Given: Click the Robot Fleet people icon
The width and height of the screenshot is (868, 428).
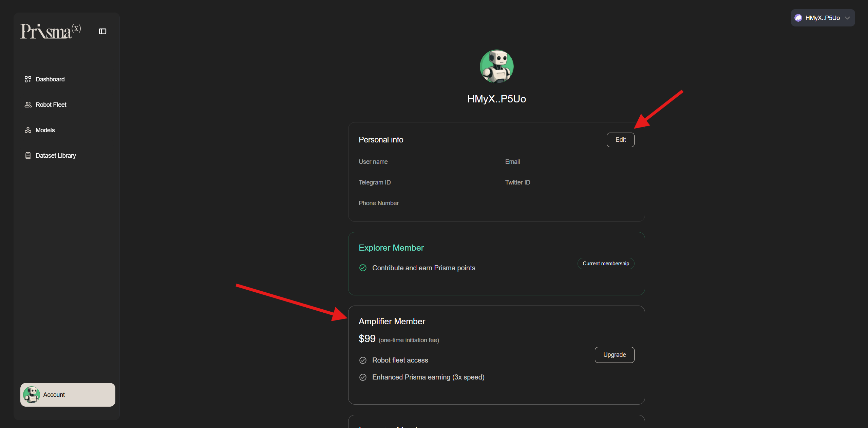Looking at the screenshot, I should click(x=28, y=104).
